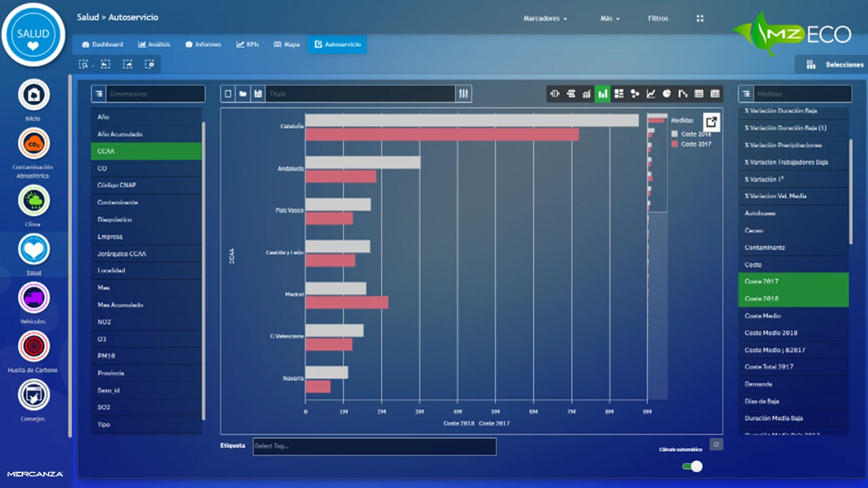Select the pie chart visualization icon
The height and width of the screenshot is (488, 868).
667,94
